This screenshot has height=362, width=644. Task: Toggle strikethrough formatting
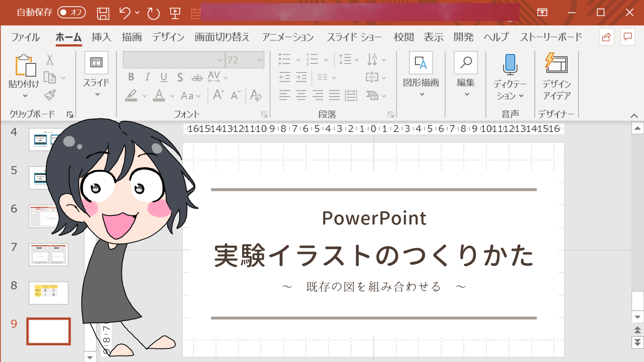[197, 77]
